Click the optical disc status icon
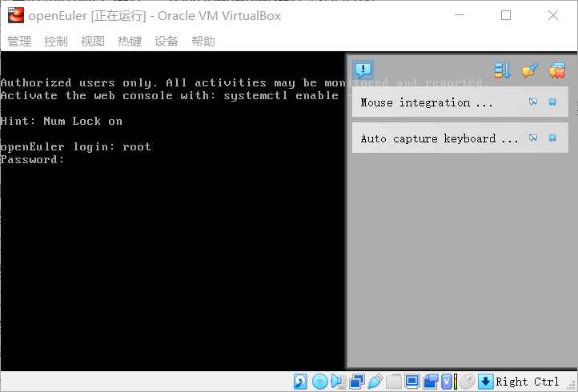 [319, 382]
